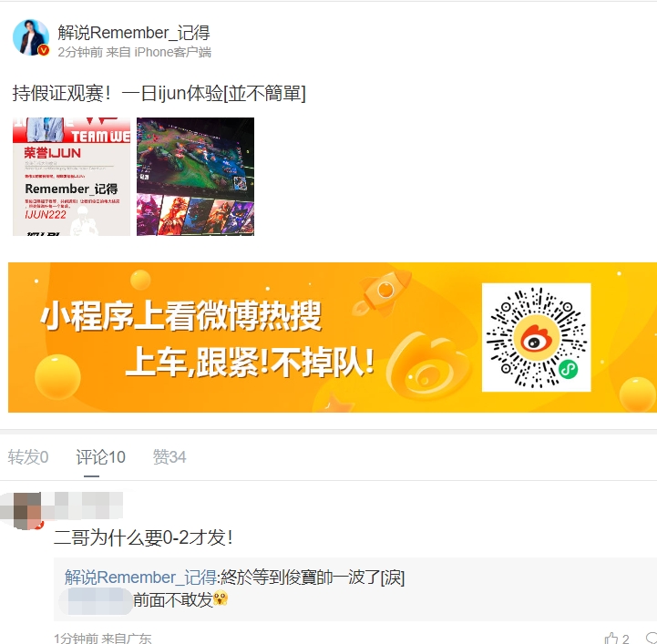Open the 赞34 likes tab
The height and width of the screenshot is (644, 657).
[x=169, y=457]
